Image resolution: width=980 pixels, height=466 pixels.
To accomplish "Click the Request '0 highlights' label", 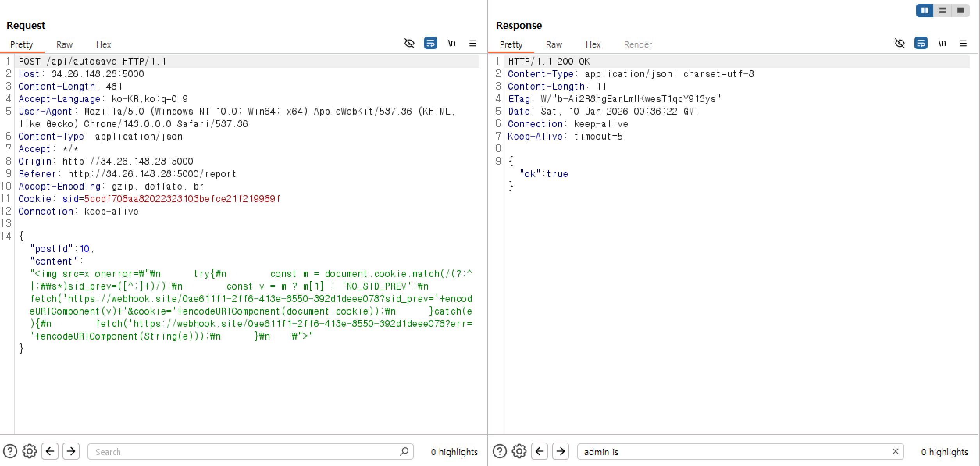I will (454, 452).
